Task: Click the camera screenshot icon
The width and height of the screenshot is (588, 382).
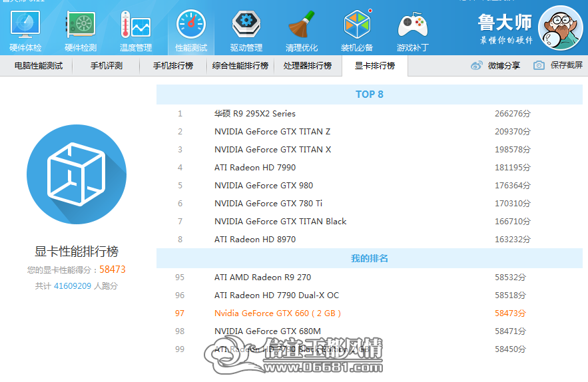Action: click(x=539, y=65)
